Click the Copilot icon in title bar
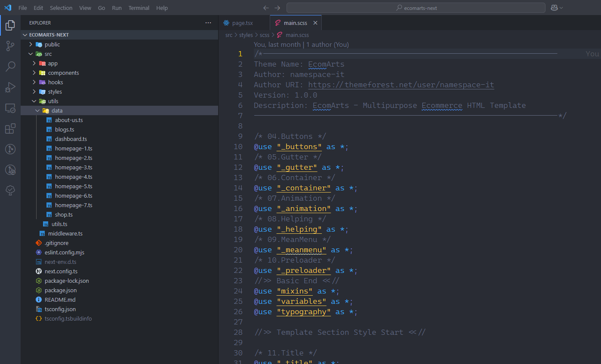 click(x=555, y=8)
